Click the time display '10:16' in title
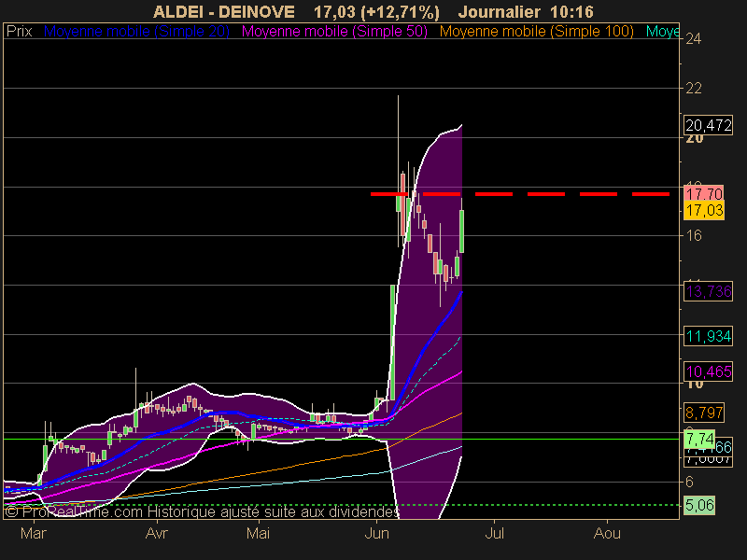This screenshot has width=747, height=560. (x=571, y=12)
